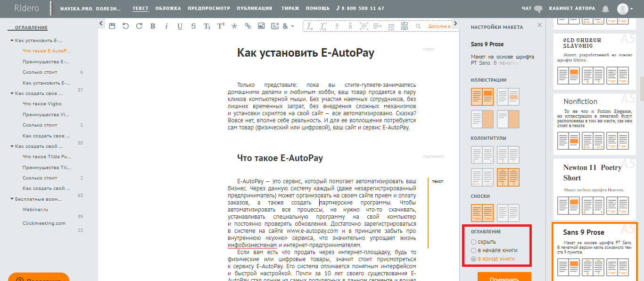
Task: Pick the Nonfiction layout thumbnail
Action: pos(593,124)
